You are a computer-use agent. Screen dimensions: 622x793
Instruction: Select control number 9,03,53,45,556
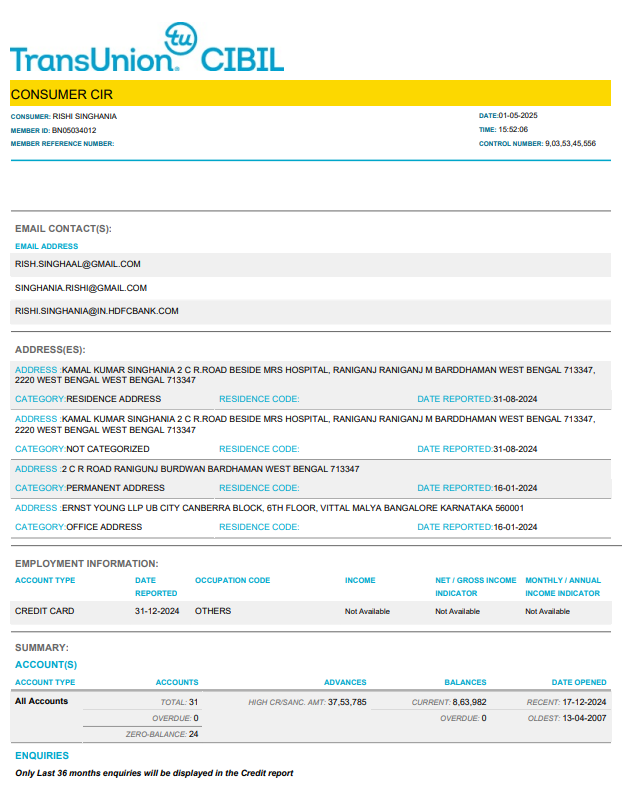(x=570, y=144)
